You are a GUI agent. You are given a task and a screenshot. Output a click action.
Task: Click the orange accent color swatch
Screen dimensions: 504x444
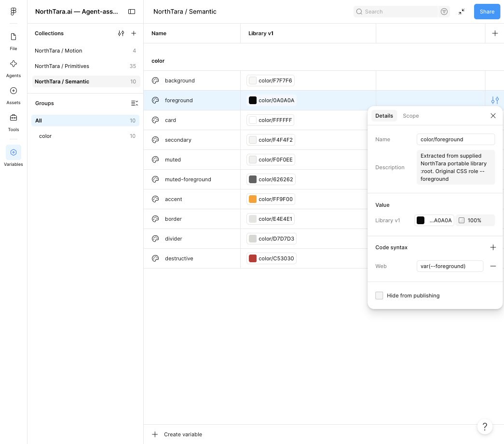(x=253, y=199)
